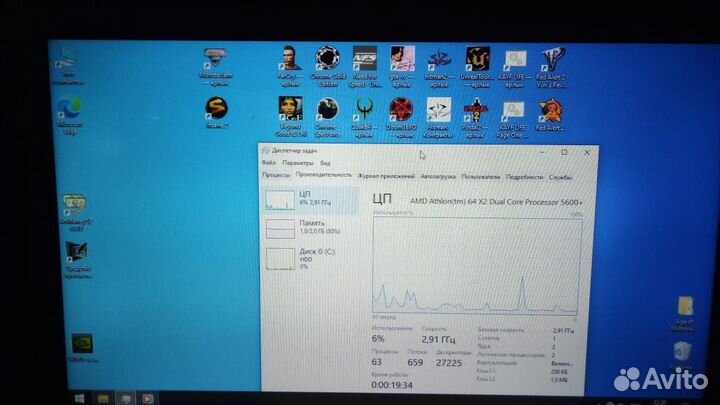
Task: Open the Recycle Bin on desktop
Action: (682, 350)
